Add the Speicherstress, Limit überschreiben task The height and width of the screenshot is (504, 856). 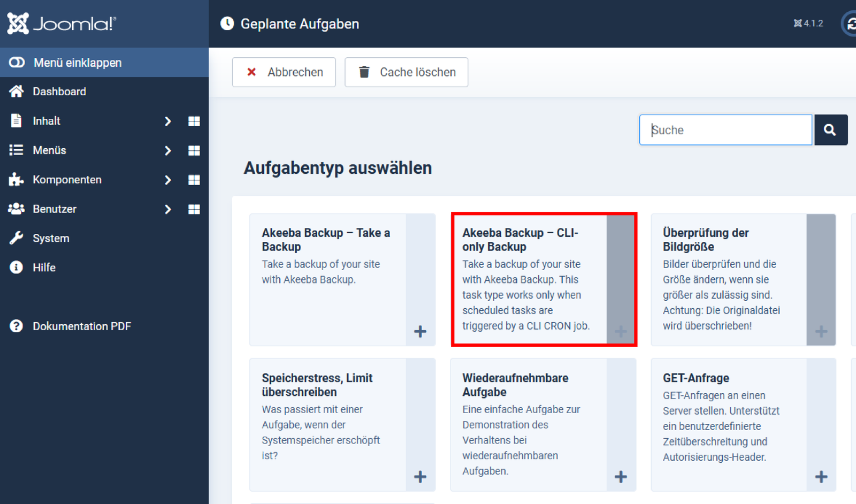tap(420, 477)
